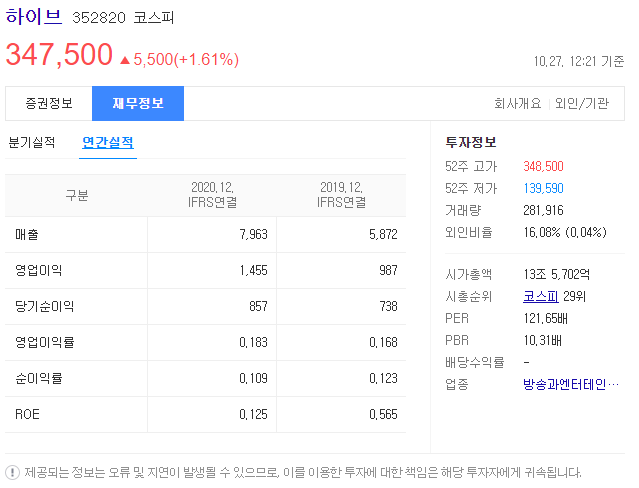Click the 당기순이익 row label
Screen dimensions: 639x488
coord(44,306)
